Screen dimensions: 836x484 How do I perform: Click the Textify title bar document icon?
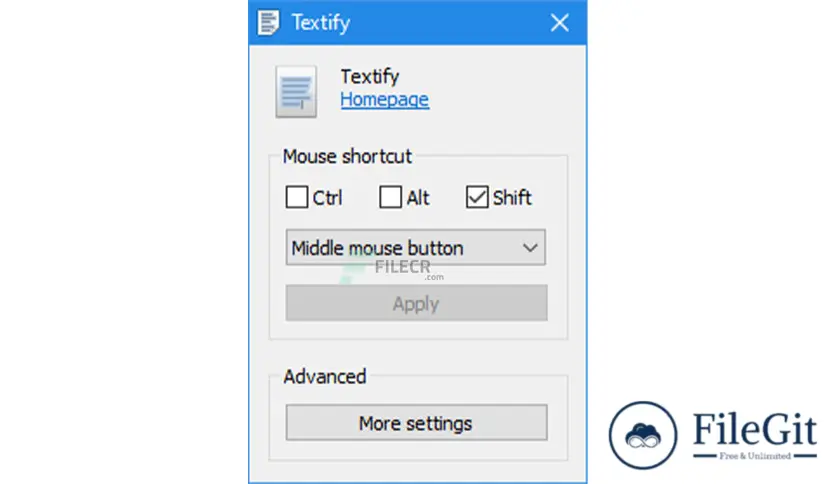pos(268,23)
